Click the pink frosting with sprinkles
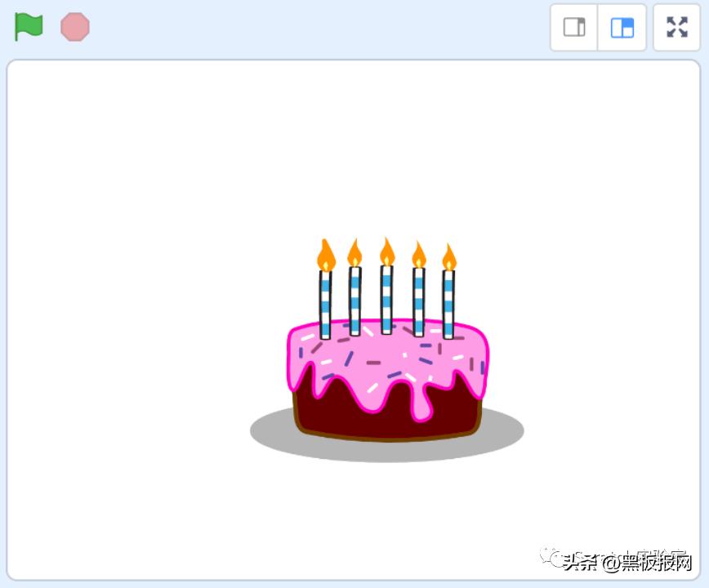The image size is (709, 588). pyautogui.click(x=389, y=357)
